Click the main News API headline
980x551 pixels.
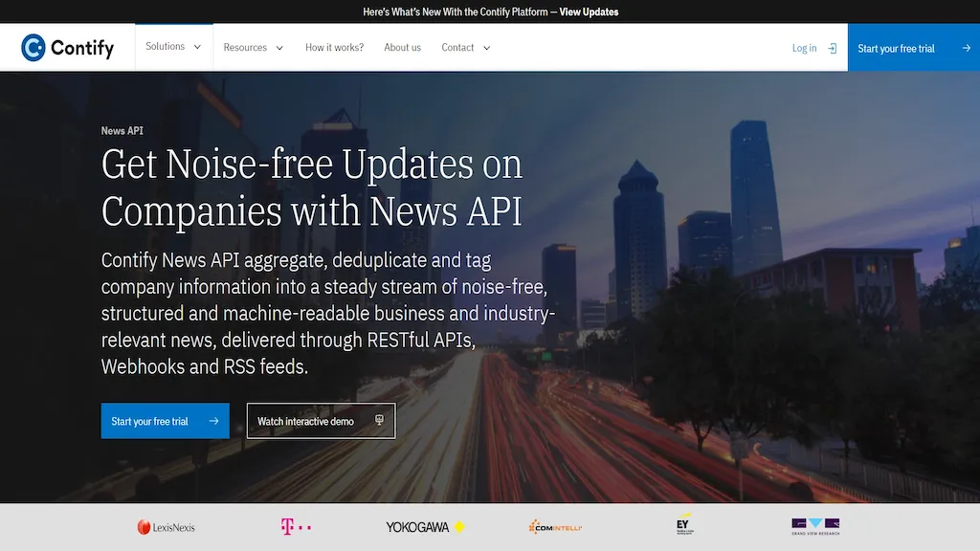pos(312,187)
